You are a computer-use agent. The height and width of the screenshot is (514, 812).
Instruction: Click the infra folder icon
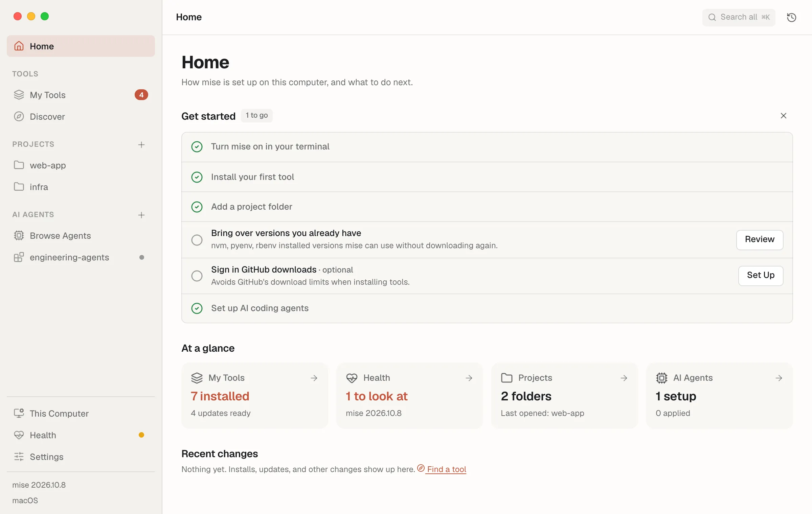[x=19, y=187]
